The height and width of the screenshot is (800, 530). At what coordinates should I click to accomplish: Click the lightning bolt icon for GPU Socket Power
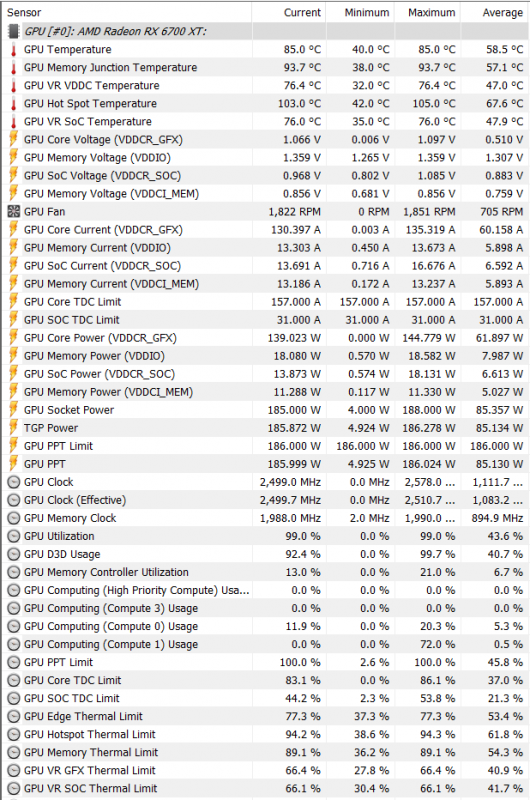click(x=14, y=410)
